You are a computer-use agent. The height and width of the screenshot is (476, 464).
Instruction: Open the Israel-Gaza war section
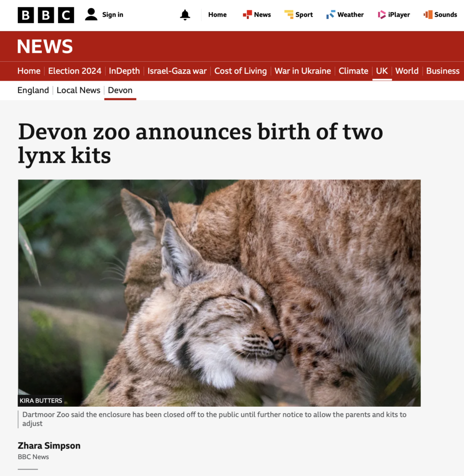[x=177, y=71]
